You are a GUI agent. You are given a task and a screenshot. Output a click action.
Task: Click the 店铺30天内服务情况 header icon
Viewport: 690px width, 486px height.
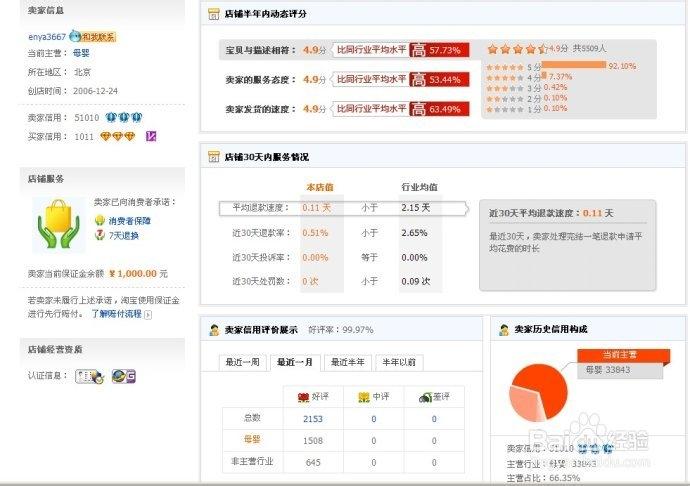[x=213, y=157]
